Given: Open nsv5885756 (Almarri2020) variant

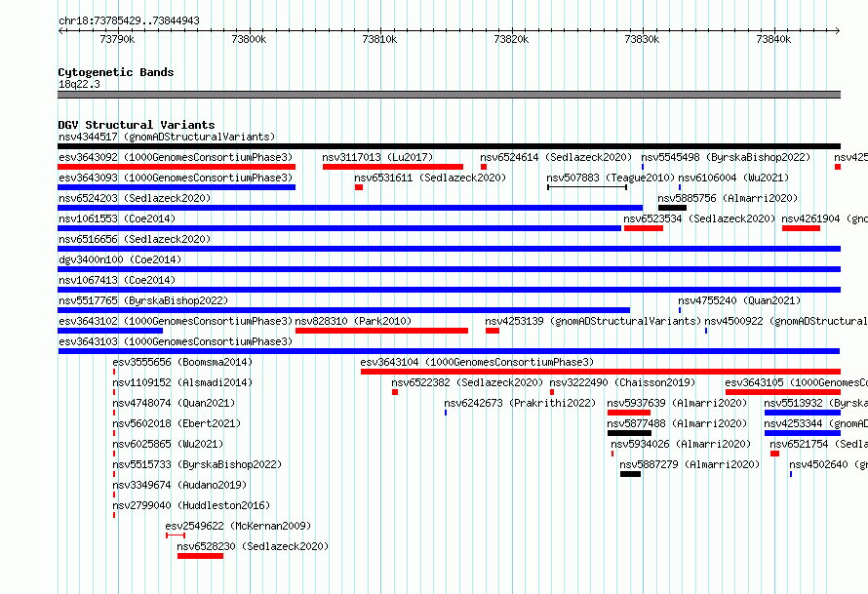Looking at the screenshot, I should 728,198.
